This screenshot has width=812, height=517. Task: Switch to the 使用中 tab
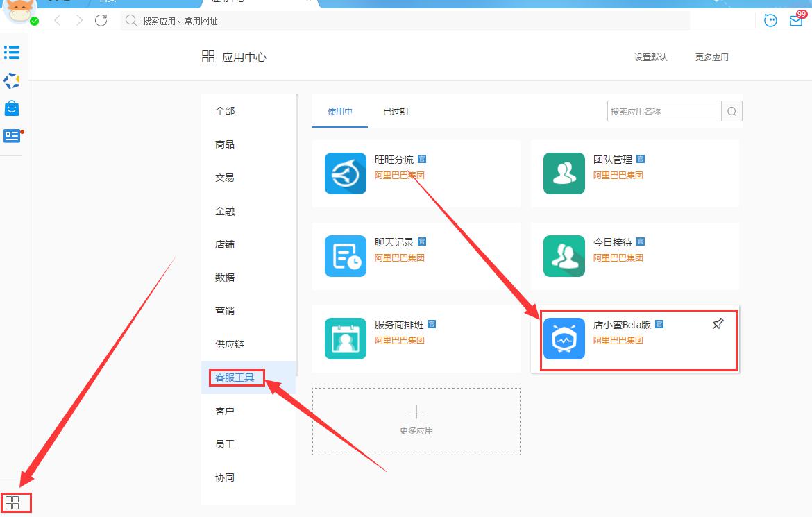tap(339, 110)
